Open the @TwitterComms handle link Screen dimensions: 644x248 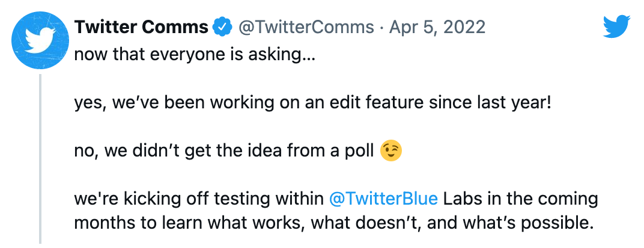click(x=306, y=28)
